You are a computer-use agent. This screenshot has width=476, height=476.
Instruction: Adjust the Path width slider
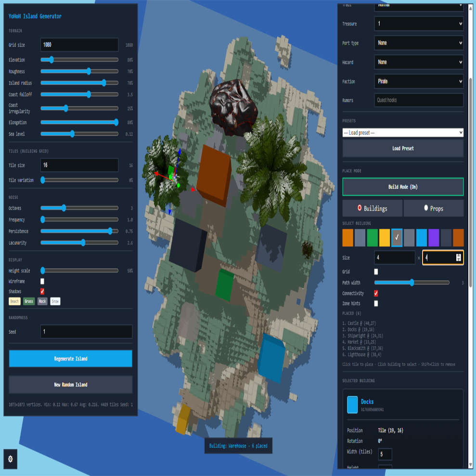point(412,283)
